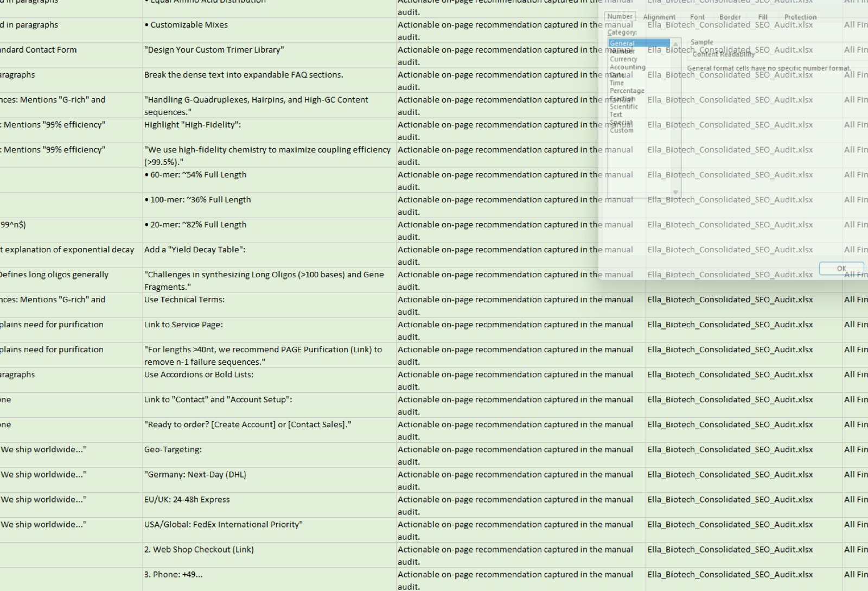Image resolution: width=868 pixels, height=591 pixels.
Task: Pick the Percentage category
Action: (x=627, y=91)
